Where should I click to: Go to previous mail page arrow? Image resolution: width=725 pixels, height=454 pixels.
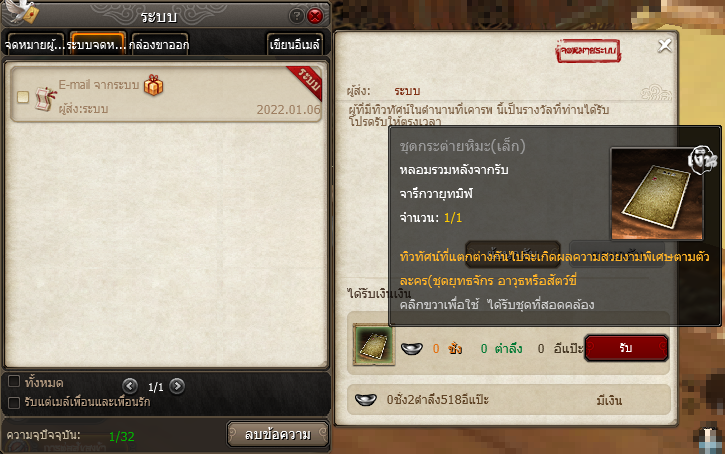(130, 386)
